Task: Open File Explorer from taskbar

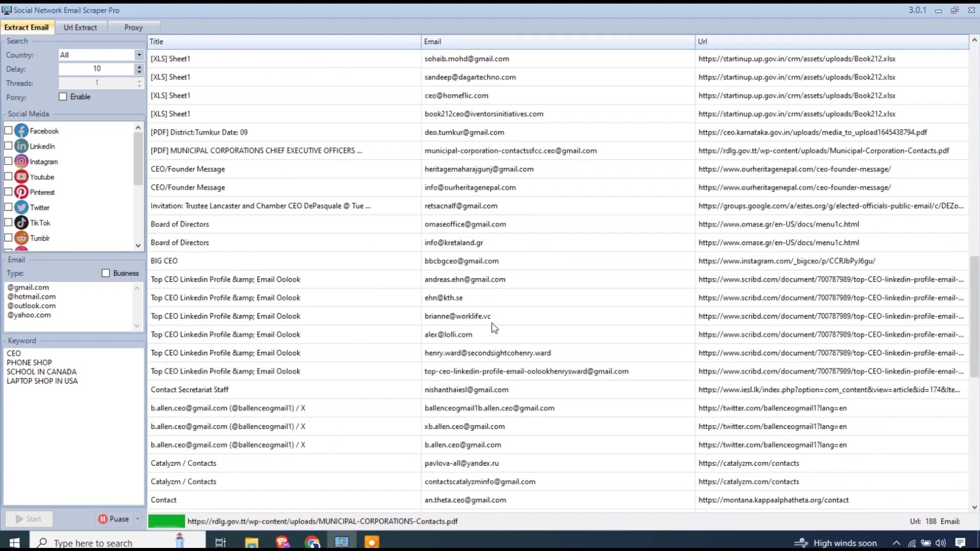Action: point(251,542)
